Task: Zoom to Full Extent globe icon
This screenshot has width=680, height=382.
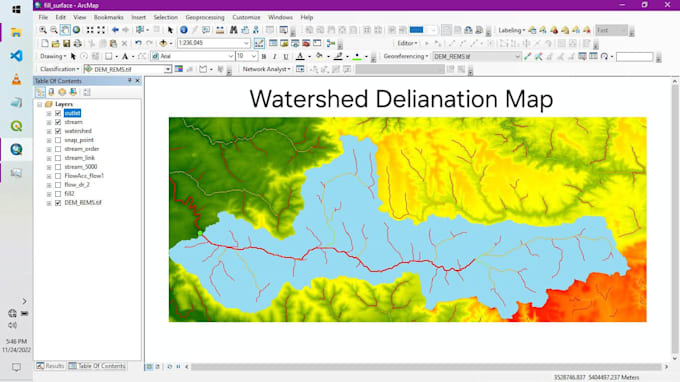Action: [76, 30]
